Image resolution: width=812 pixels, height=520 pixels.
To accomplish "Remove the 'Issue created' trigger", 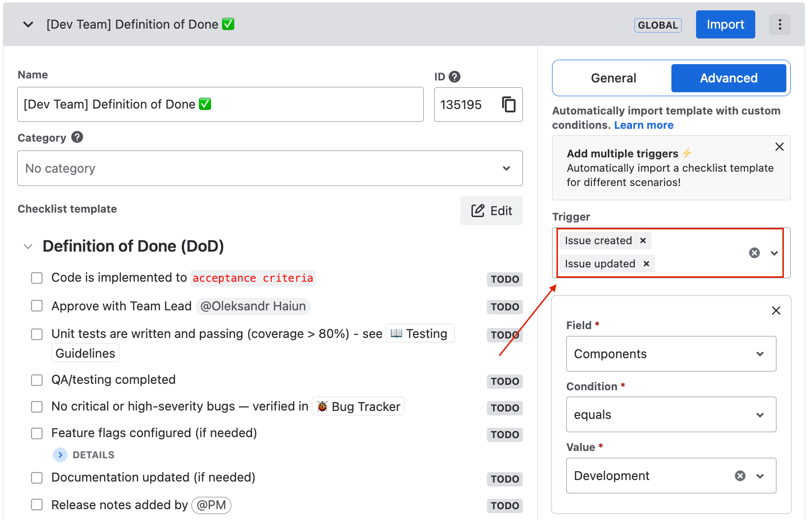I will coord(643,240).
